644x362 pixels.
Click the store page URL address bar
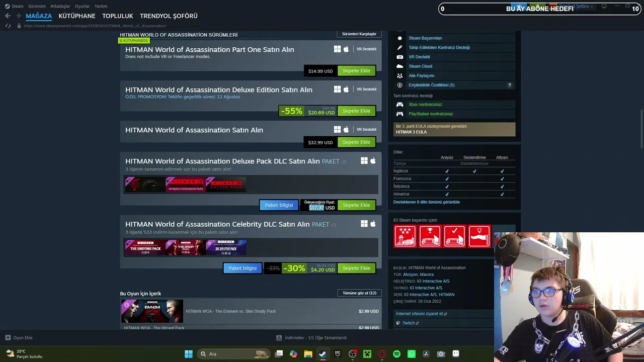tap(95, 26)
